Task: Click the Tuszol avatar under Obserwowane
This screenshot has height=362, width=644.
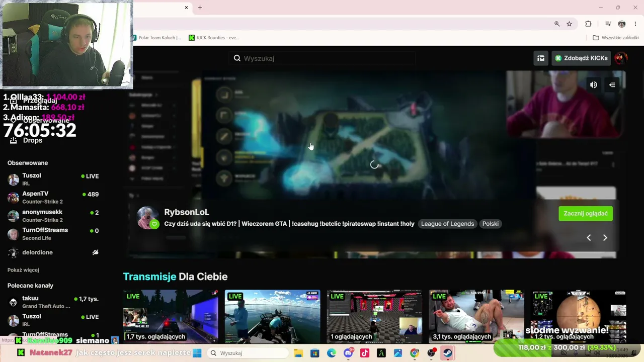Action: 14,179
